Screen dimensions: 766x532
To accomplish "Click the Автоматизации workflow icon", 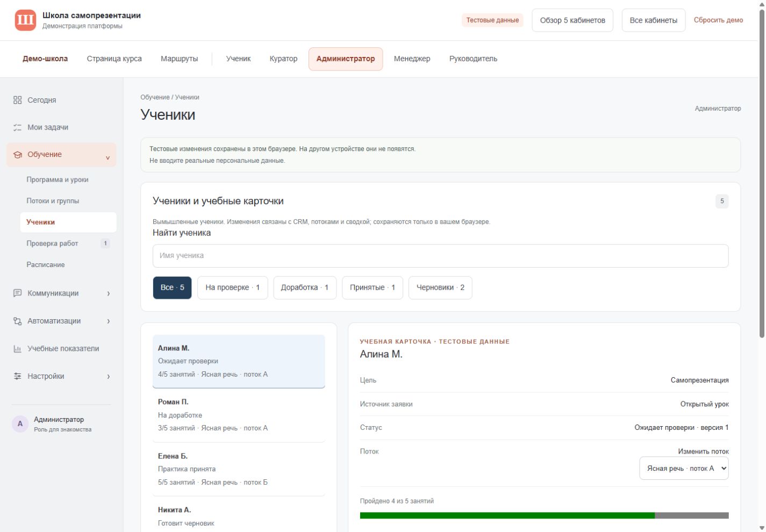I will [x=17, y=321].
